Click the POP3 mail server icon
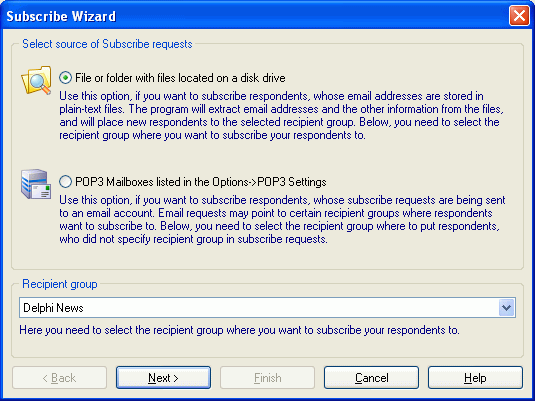Screen dimensions: 535x401 36,184
